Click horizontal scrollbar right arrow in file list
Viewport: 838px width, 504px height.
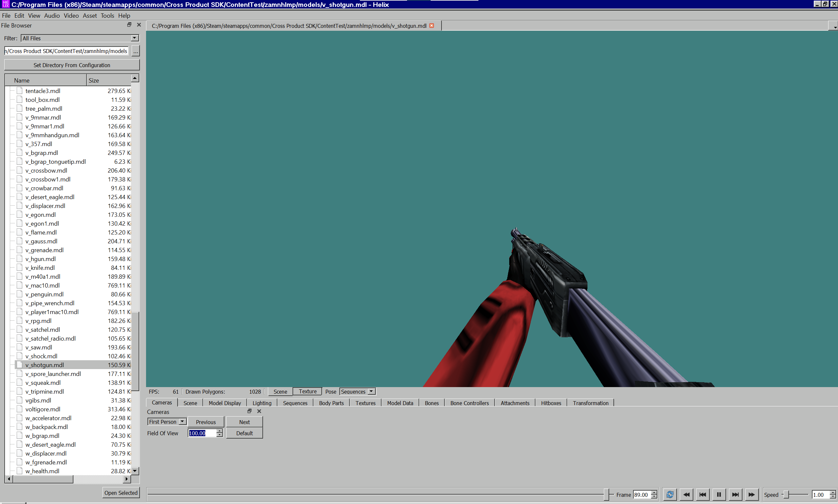tap(126, 479)
